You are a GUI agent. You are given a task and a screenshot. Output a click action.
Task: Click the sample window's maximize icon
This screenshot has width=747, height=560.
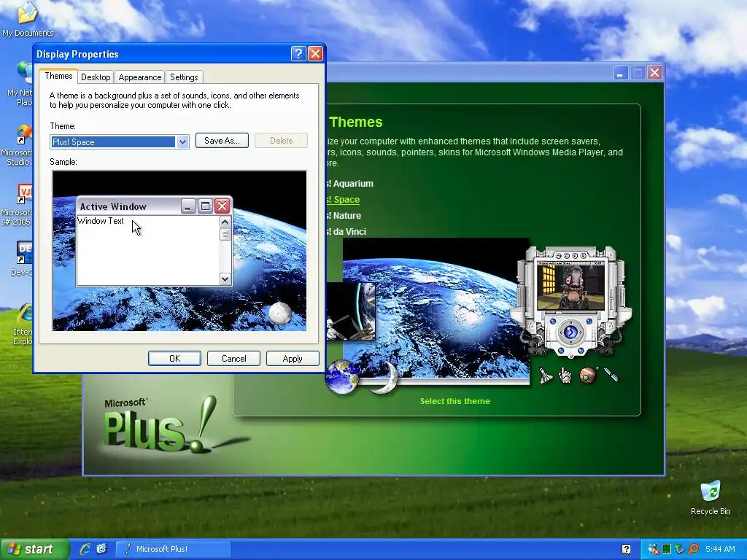coord(205,206)
